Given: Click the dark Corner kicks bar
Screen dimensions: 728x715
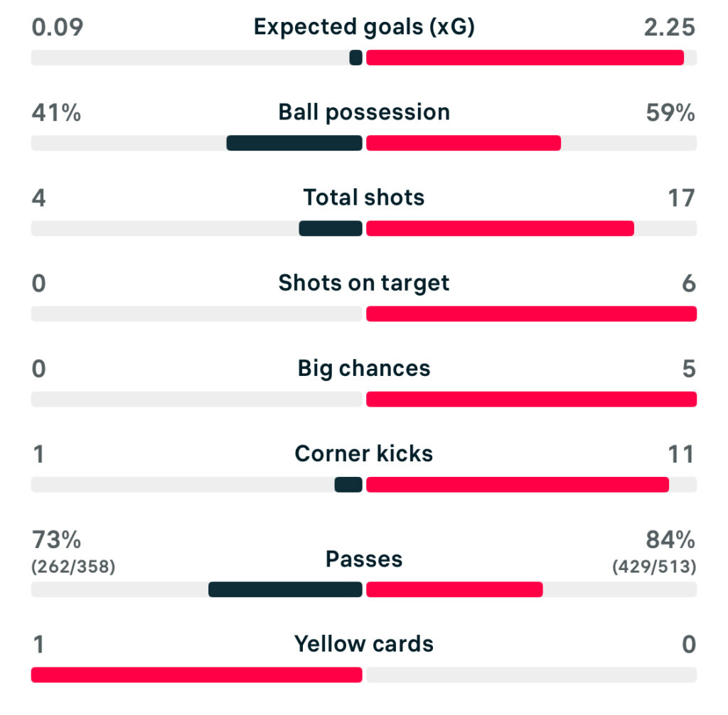Looking at the screenshot, I should click(x=348, y=484).
